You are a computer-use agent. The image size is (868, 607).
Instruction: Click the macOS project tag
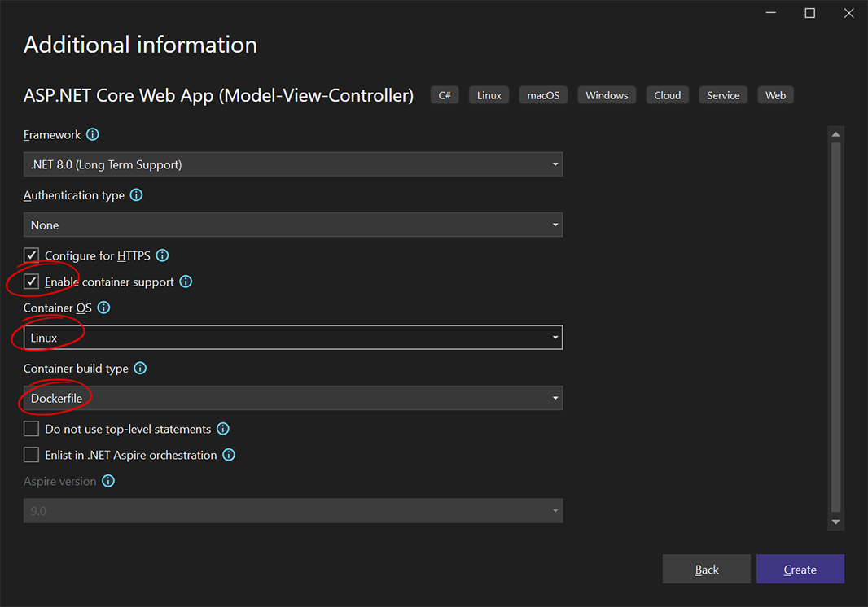click(543, 95)
